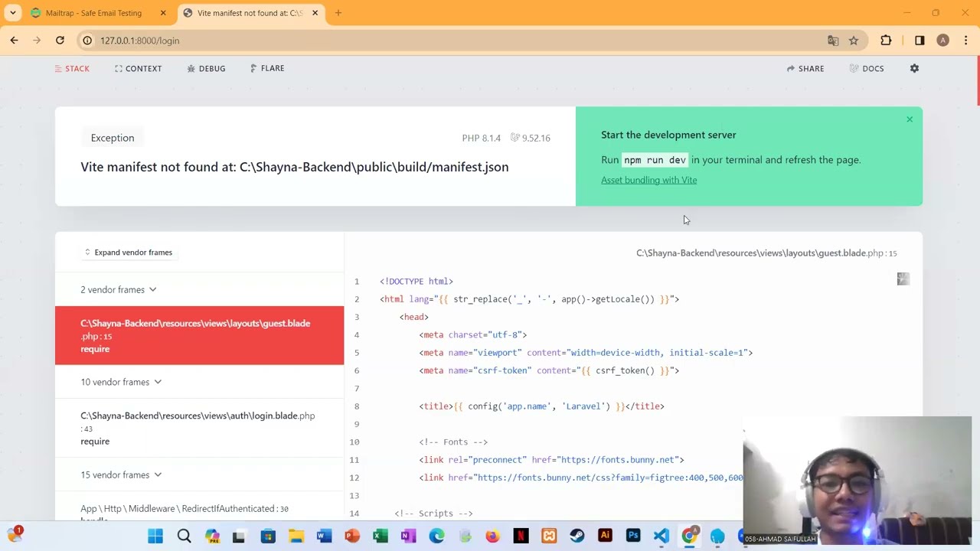Expand the 10 vendor frames group
The height and width of the screenshot is (551, 980).
tap(121, 382)
